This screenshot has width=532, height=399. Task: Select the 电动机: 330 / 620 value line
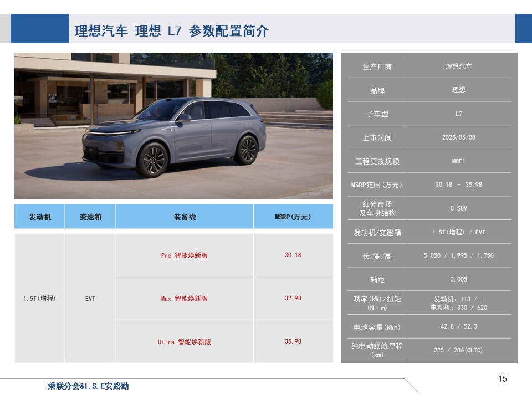459,308
